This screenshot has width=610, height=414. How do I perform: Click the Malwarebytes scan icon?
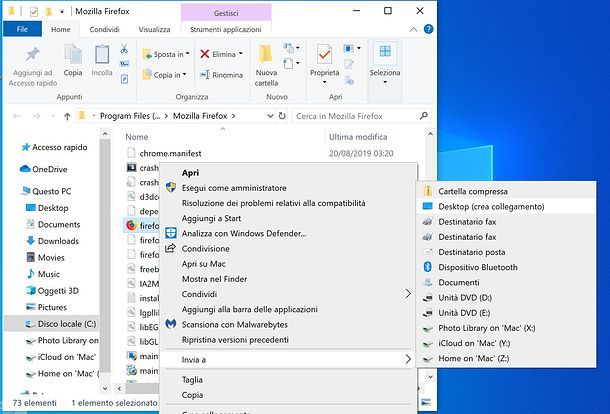(x=170, y=324)
